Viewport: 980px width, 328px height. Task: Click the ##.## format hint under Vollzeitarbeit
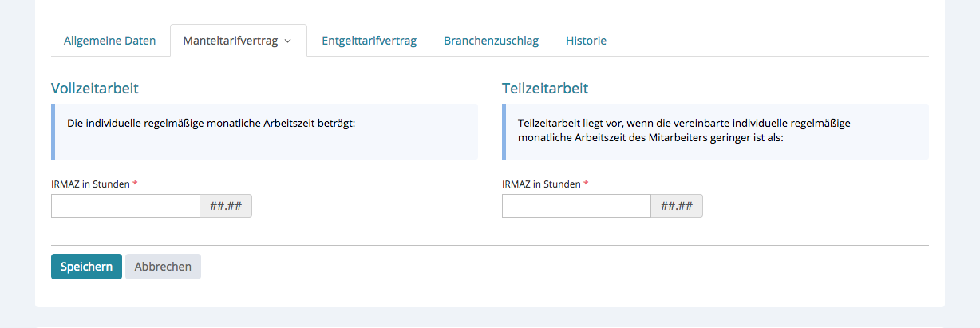pos(226,206)
